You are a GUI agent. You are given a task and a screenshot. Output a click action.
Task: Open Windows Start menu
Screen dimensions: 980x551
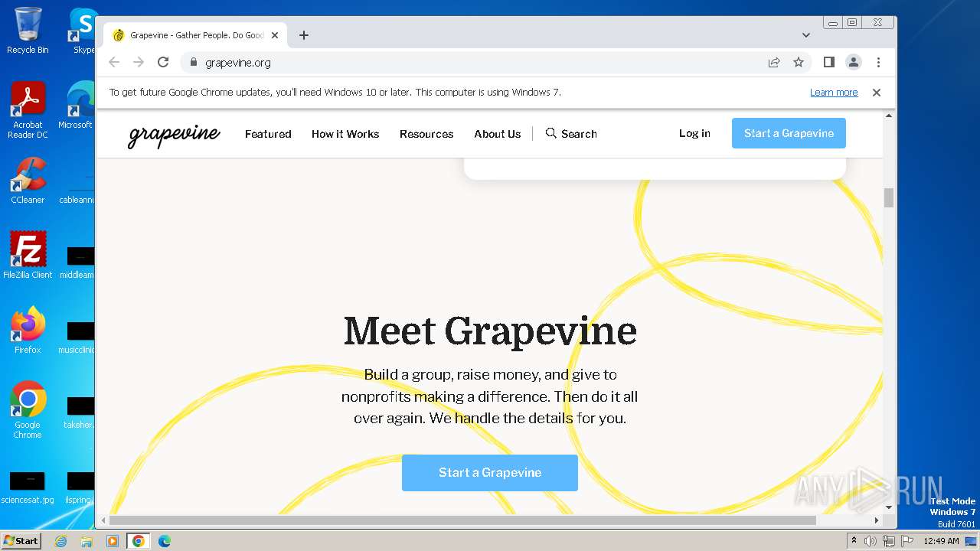(x=21, y=541)
